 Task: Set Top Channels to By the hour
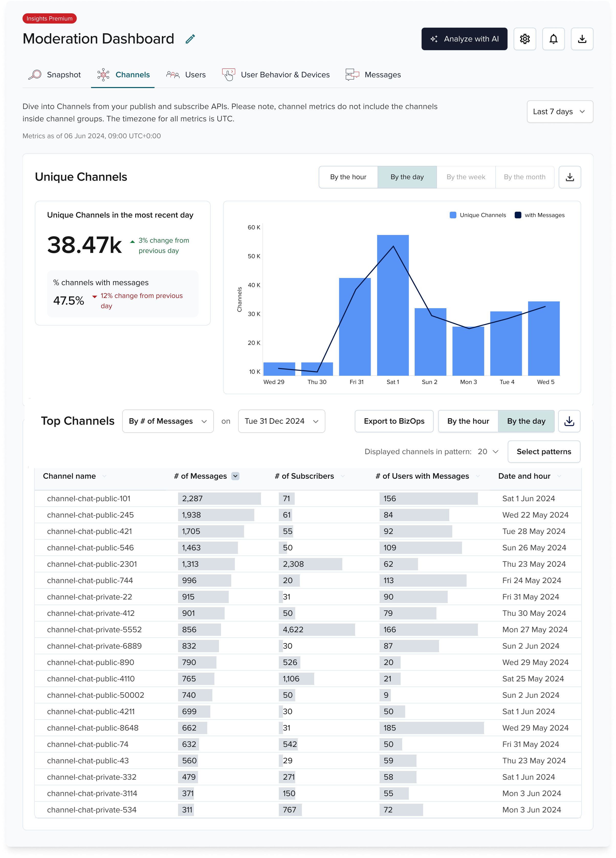coord(468,421)
